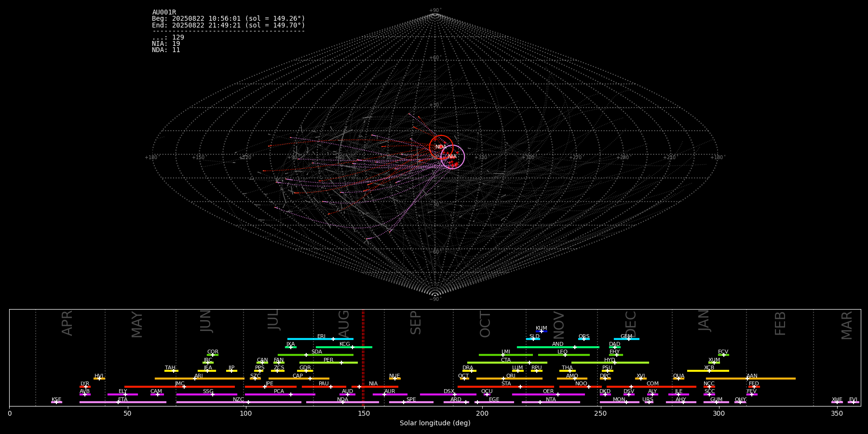Click the red NDA radiant circle on sky map

click(441, 147)
